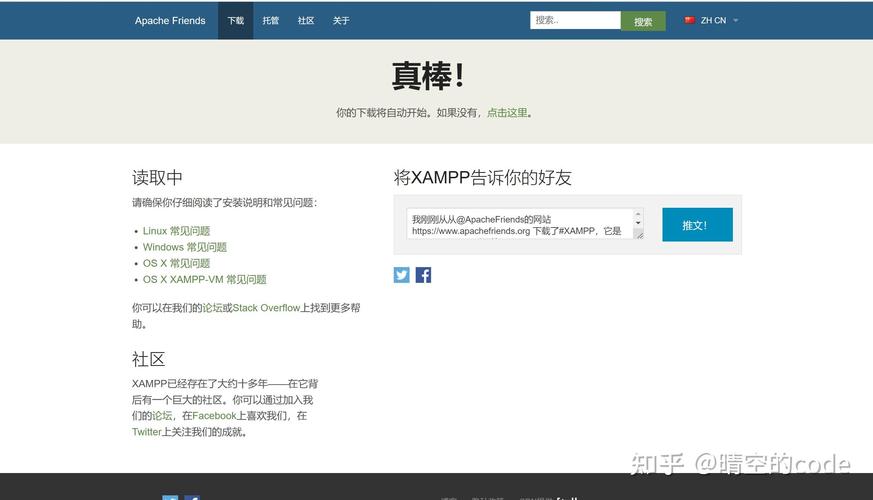Open the 论坛 link in help paragraph

(x=212, y=307)
